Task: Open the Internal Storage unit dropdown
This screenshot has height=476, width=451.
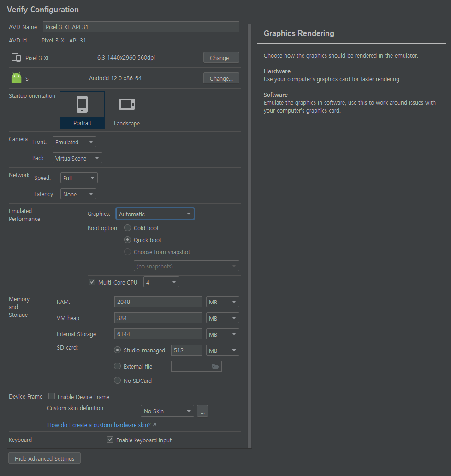Action: 222,334
